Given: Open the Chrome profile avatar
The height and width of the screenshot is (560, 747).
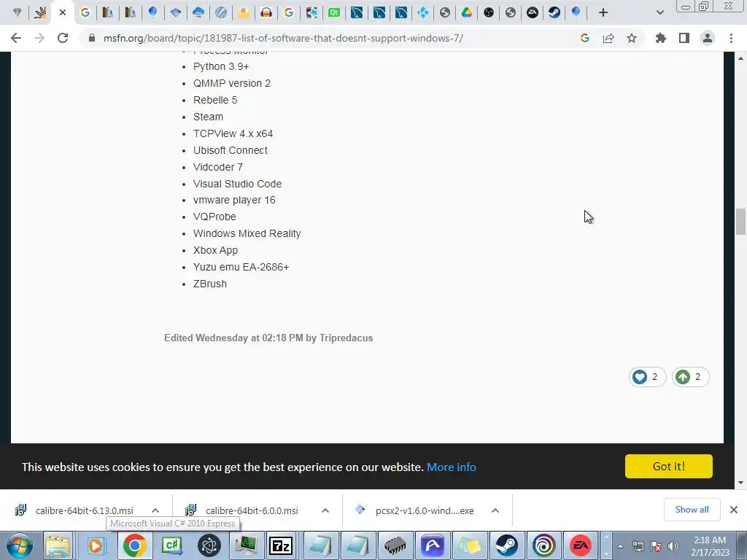Looking at the screenshot, I should point(708,38).
